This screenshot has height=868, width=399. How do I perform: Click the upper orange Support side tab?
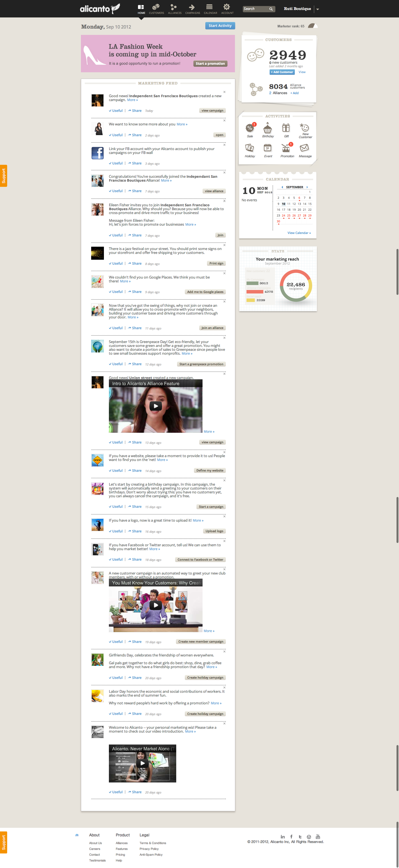(4, 176)
